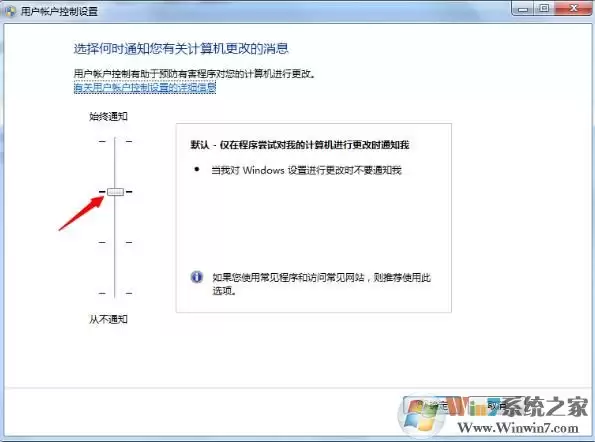Click the slider thumb at default level
Viewport: 595px width, 442px height.
[x=115, y=192]
